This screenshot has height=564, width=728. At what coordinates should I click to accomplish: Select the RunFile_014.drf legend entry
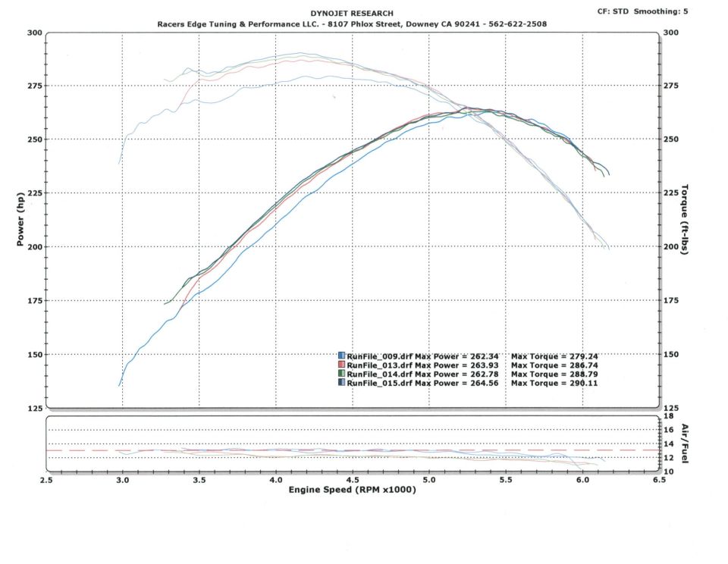click(x=469, y=374)
